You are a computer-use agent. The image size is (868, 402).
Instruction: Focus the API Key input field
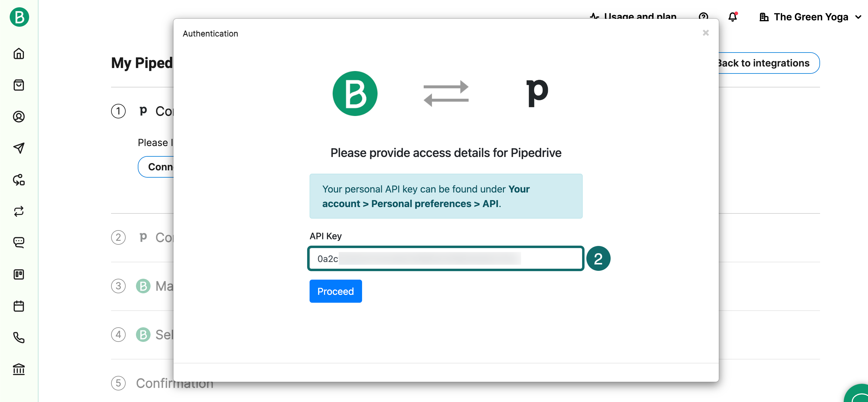tap(446, 258)
